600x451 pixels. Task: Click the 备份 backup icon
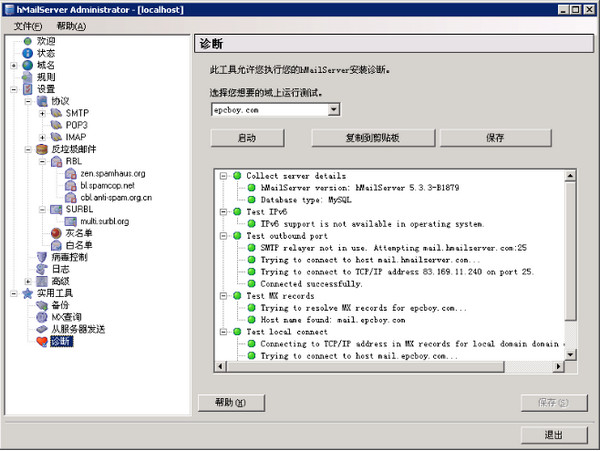[42, 305]
